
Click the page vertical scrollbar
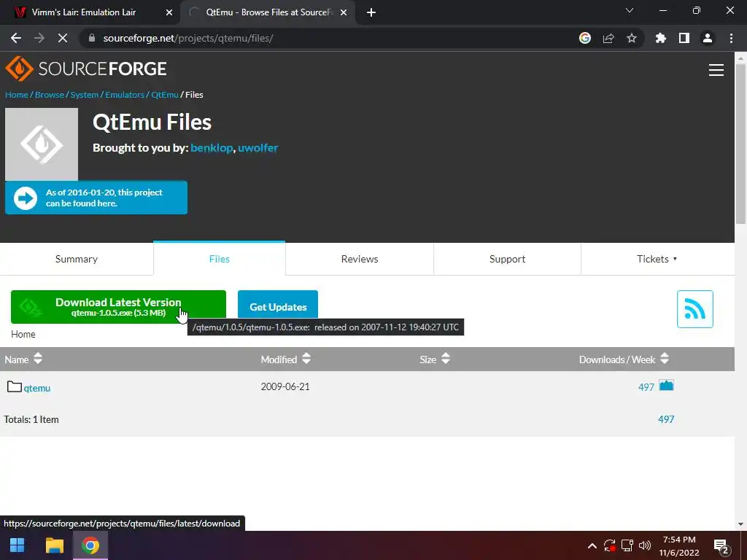740,143
